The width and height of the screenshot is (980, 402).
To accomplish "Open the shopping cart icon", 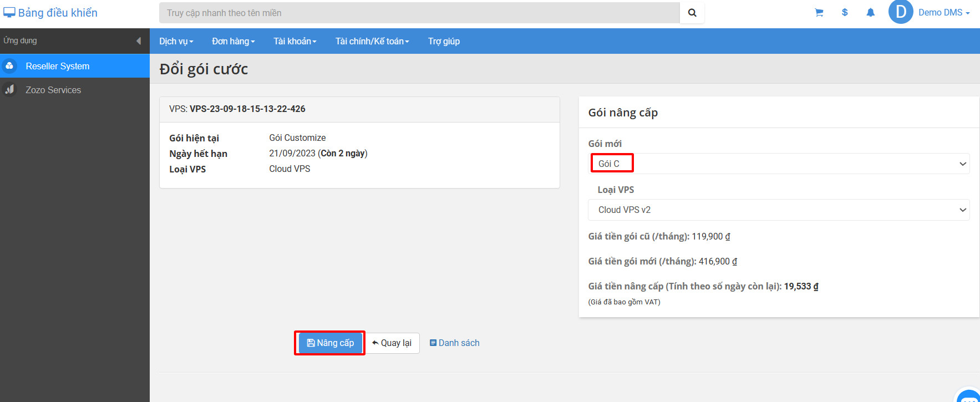I will (x=819, y=13).
